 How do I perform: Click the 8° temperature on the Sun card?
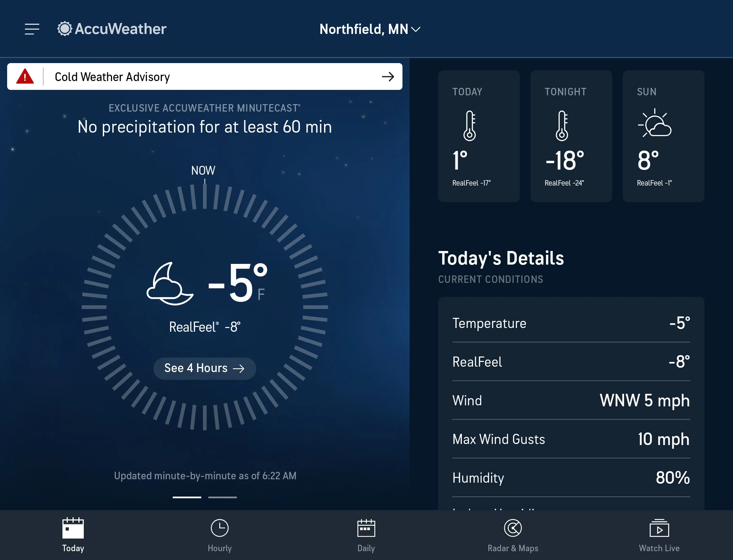[x=648, y=161]
